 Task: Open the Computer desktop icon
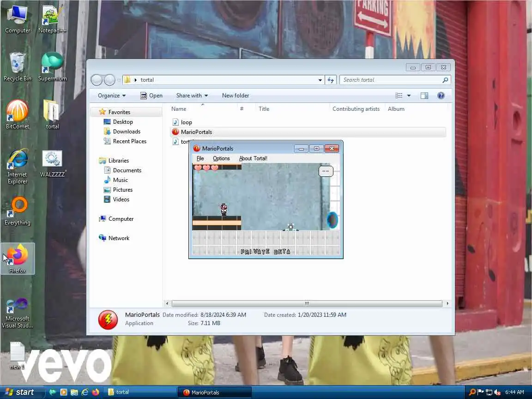[x=18, y=19]
